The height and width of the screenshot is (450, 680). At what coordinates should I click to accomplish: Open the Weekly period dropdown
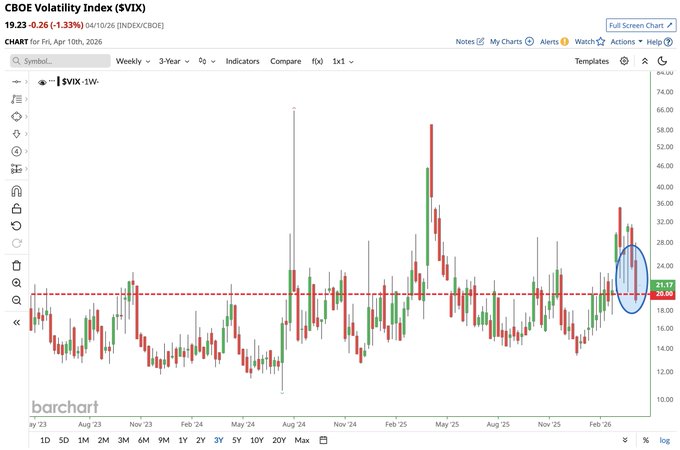(133, 61)
